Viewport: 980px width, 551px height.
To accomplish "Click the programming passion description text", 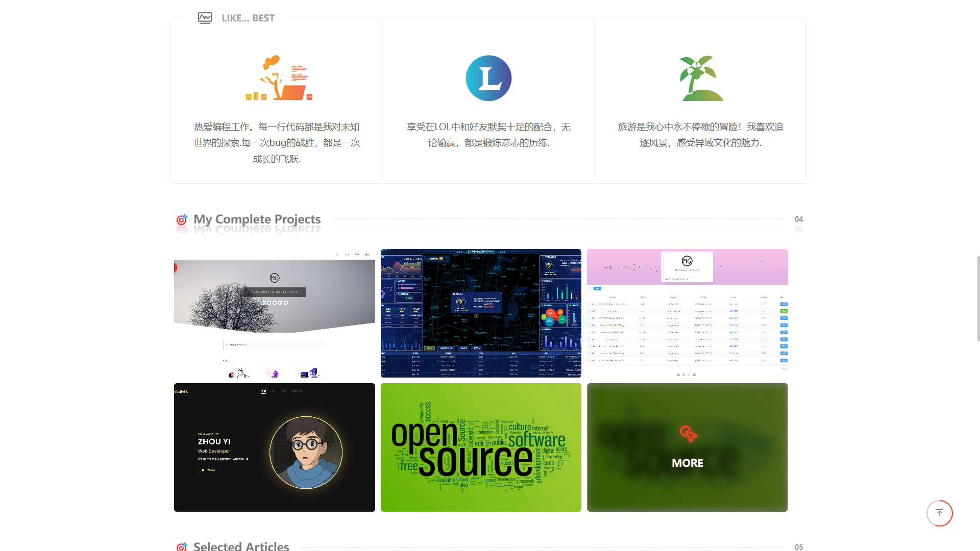I will pyautogui.click(x=277, y=143).
